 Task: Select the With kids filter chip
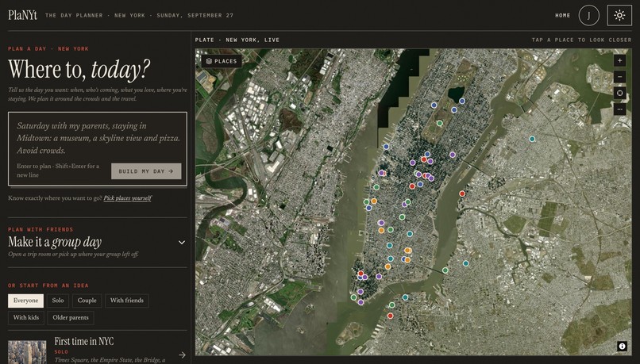pos(26,318)
